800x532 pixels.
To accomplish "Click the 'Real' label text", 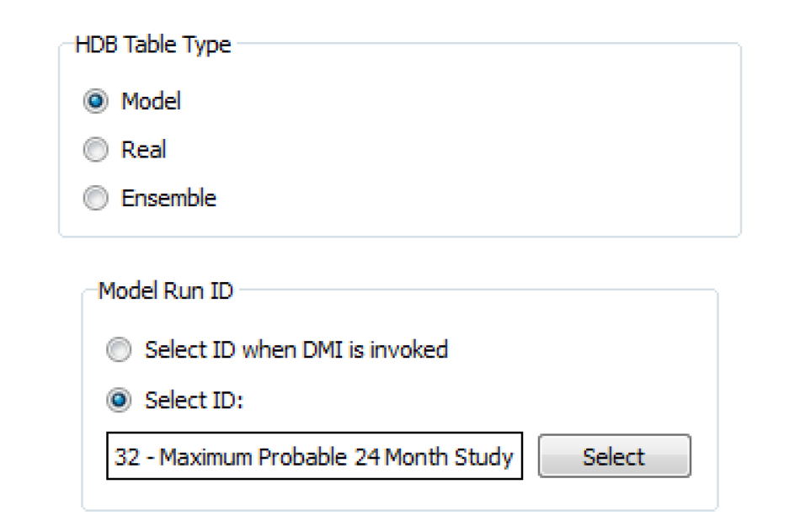I will click(144, 150).
